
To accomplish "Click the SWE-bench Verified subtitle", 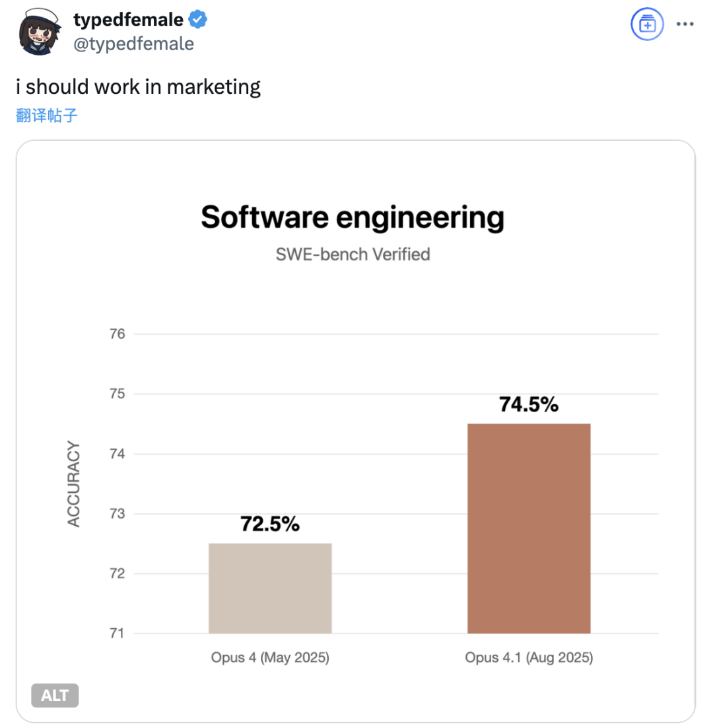I will tap(353, 254).
